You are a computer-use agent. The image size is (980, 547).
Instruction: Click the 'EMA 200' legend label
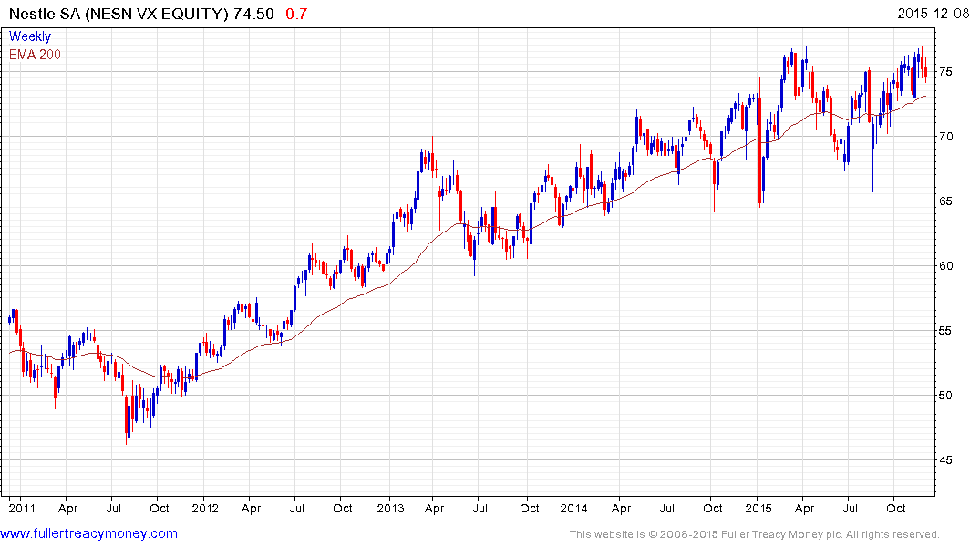point(35,55)
